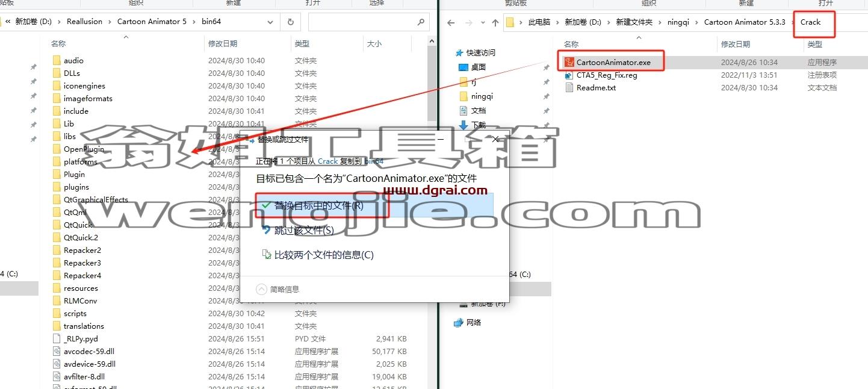The image size is (868, 389).
Task: Click the imageformats folder icon
Action: click(x=57, y=98)
